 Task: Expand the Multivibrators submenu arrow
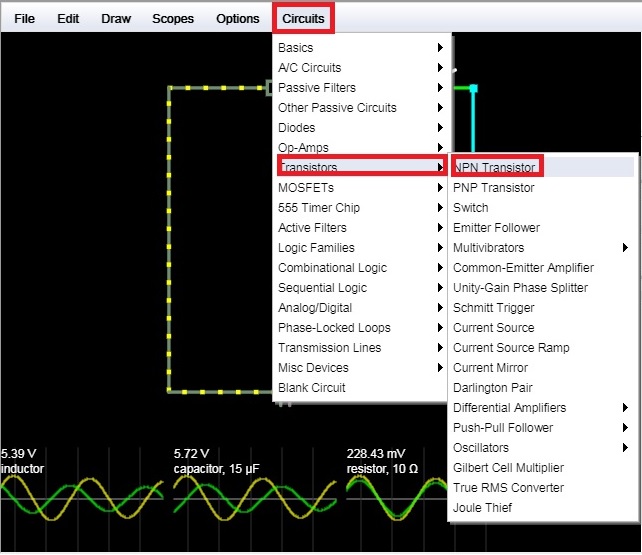pyautogui.click(x=625, y=248)
